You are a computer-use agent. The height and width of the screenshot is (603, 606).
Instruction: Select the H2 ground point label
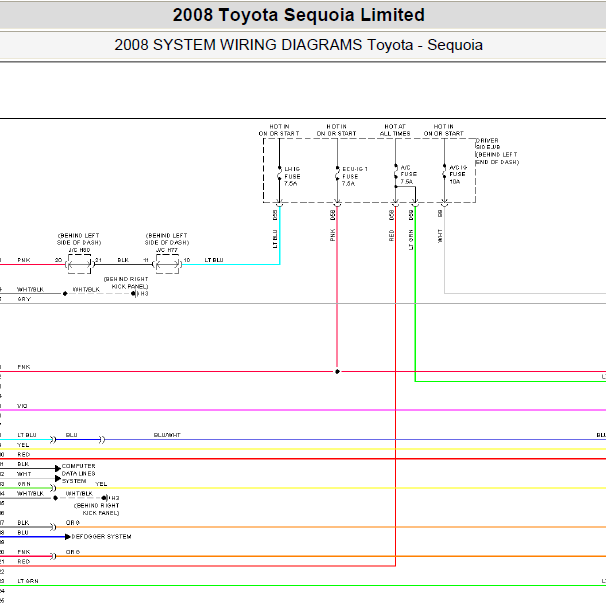(x=115, y=498)
